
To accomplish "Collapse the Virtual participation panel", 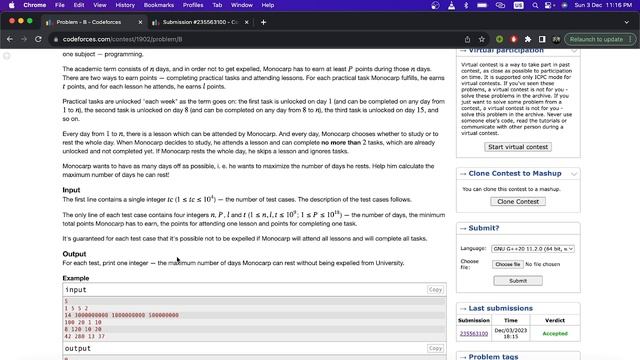I will tap(574, 51).
